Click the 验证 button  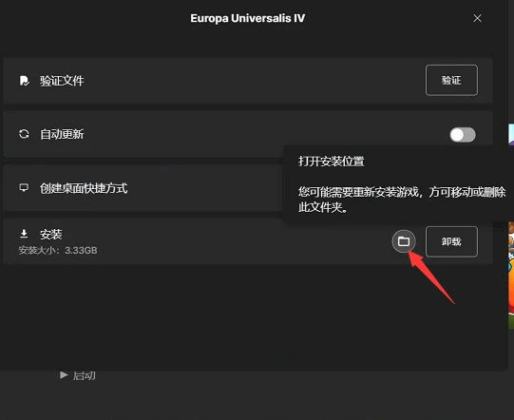click(x=451, y=81)
